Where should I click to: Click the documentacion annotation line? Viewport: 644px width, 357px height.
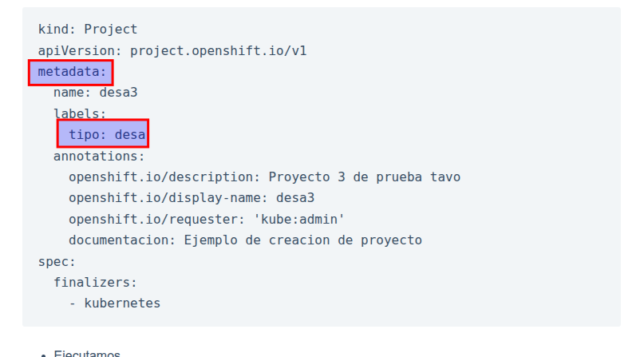pos(245,240)
